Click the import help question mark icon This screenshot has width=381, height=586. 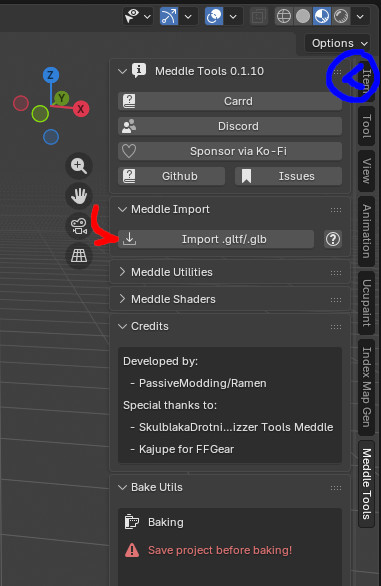(x=333, y=239)
